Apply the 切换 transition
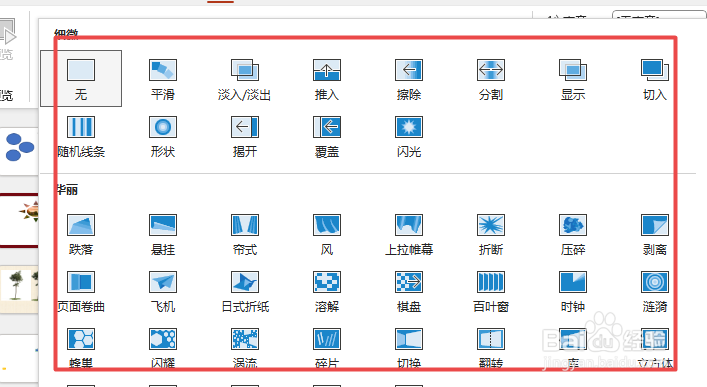Screen dimensions: 707x387 point(409,348)
